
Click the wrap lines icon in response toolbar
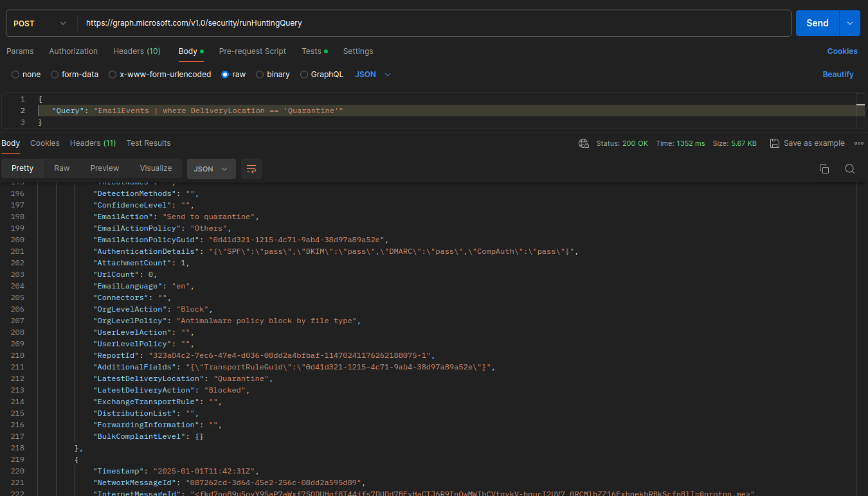(x=251, y=169)
